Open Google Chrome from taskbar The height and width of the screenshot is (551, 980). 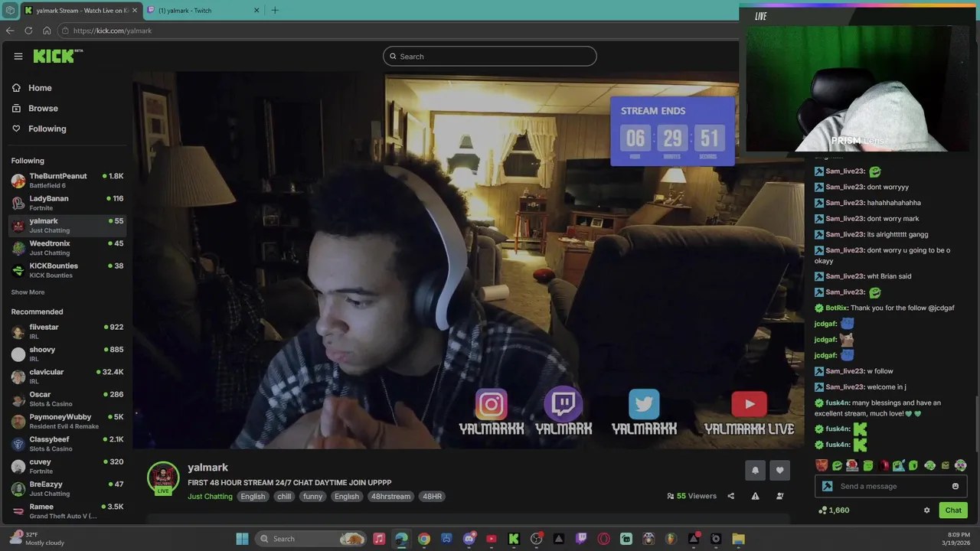tap(424, 539)
